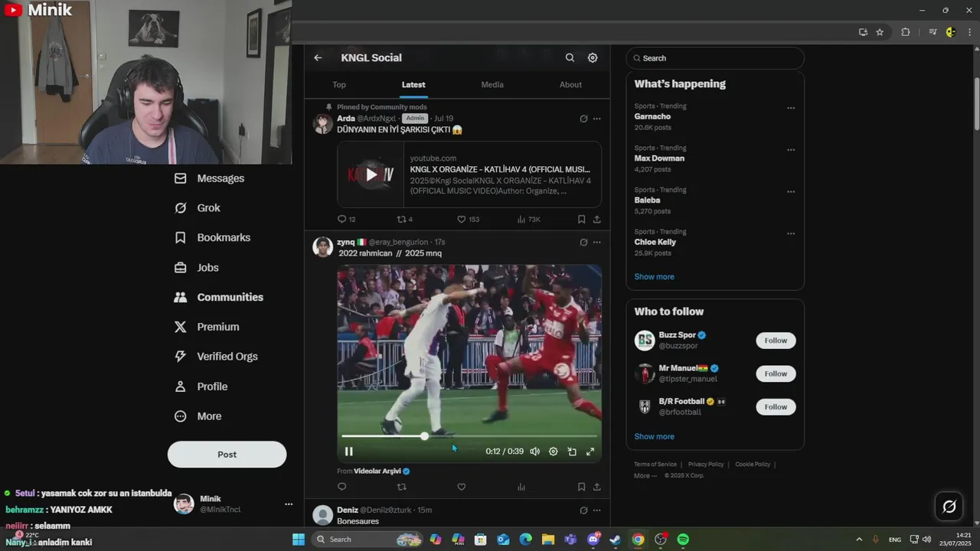Toggle video picture-in-picture icon
The width and height of the screenshot is (980, 551).
click(572, 452)
